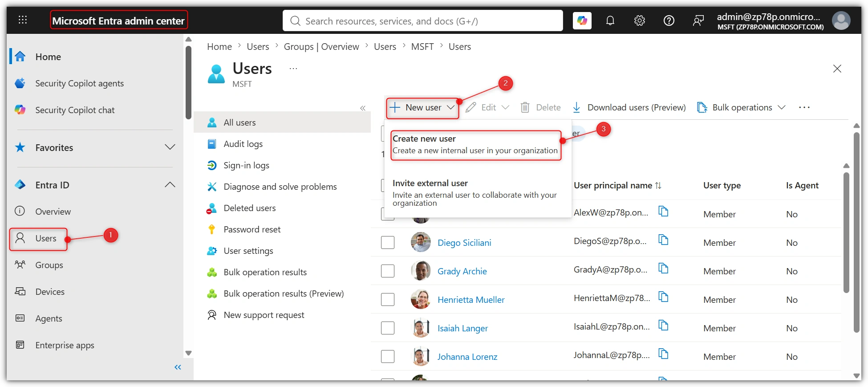
Task: Open the admin account avatar
Action: tap(841, 20)
